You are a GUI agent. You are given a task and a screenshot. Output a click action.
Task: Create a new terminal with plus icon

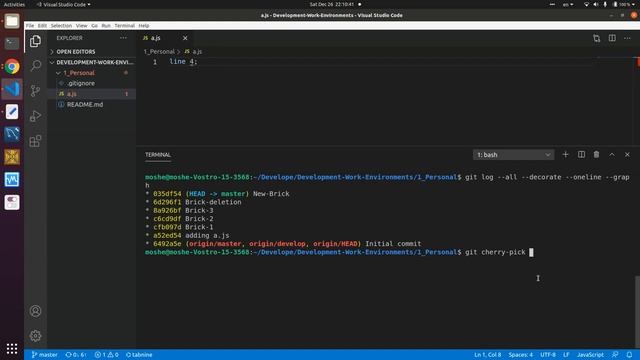tap(565, 155)
